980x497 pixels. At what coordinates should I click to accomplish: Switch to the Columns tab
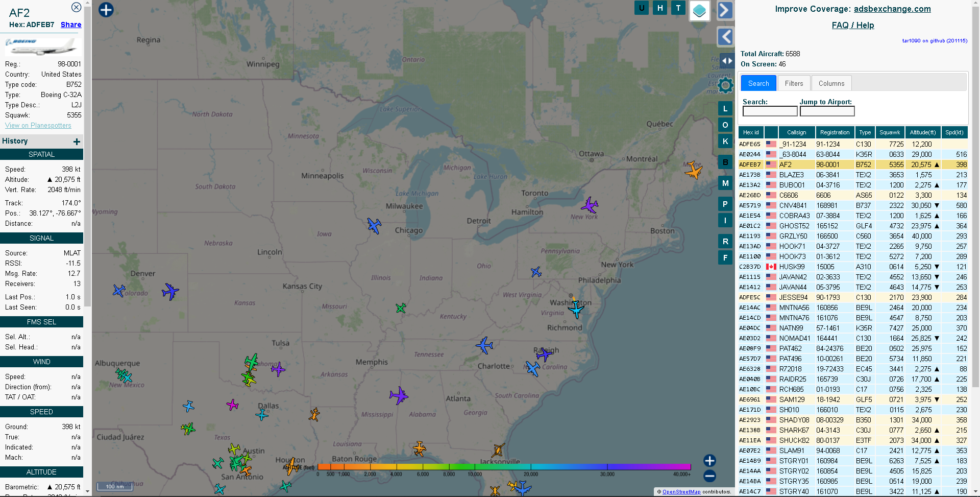click(x=831, y=83)
